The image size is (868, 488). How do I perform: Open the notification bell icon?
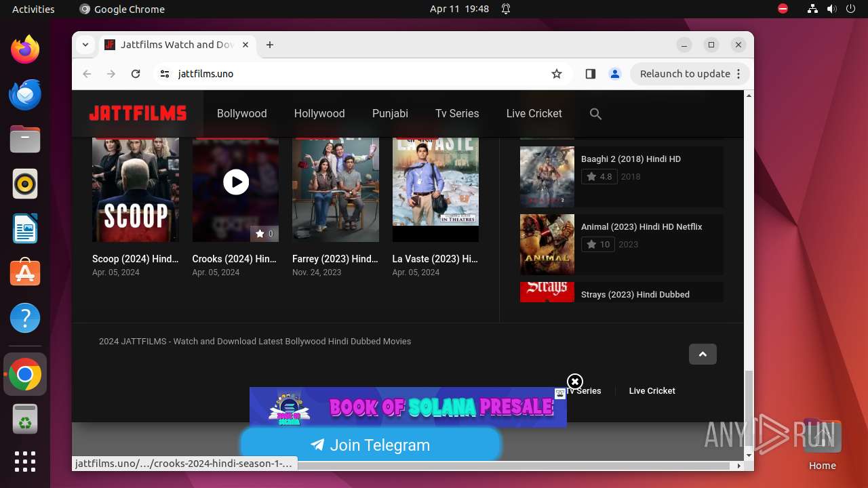point(506,9)
